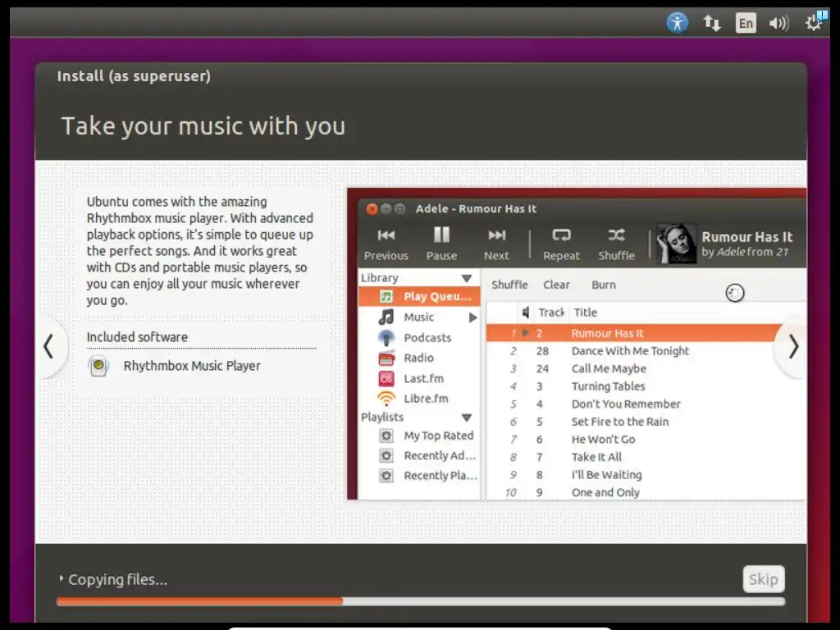Click the Track column header
This screenshot has height=630, width=840.
pyautogui.click(x=551, y=313)
